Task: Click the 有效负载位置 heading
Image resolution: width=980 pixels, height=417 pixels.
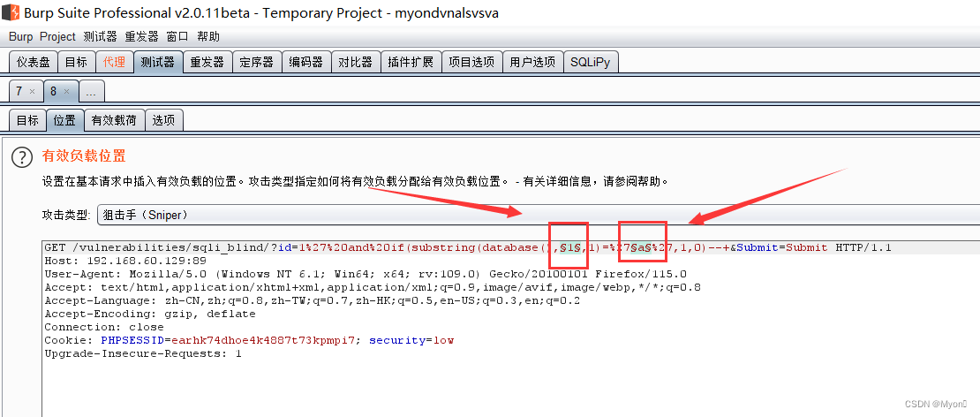Action: (x=84, y=155)
